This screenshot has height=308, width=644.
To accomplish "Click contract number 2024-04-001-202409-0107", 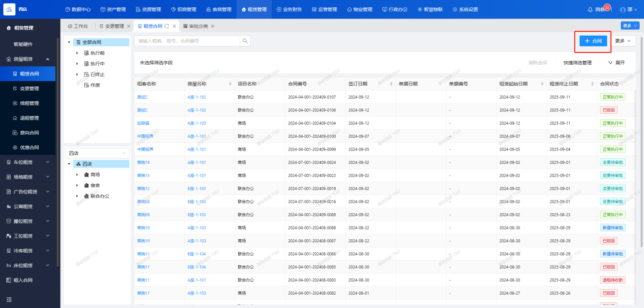I will coord(312,97).
